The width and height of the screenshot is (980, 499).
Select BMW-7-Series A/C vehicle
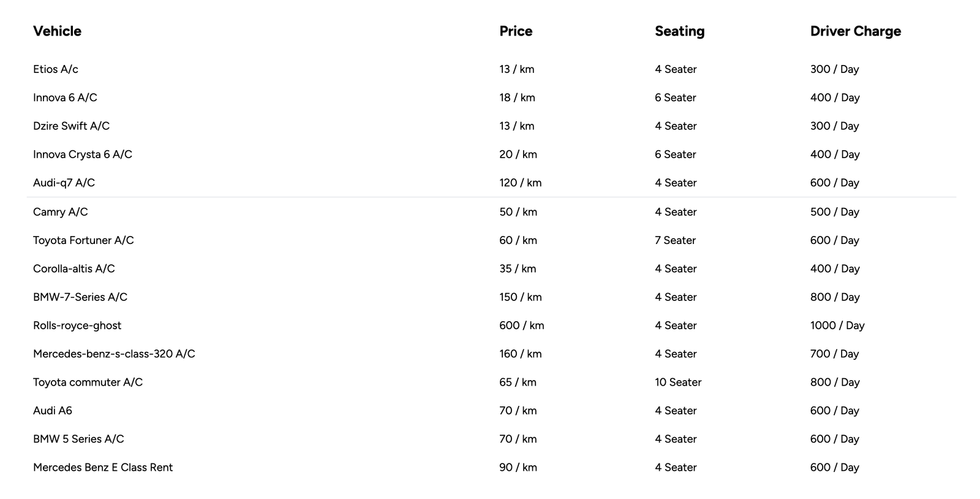pyautogui.click(x=80, y=297)
